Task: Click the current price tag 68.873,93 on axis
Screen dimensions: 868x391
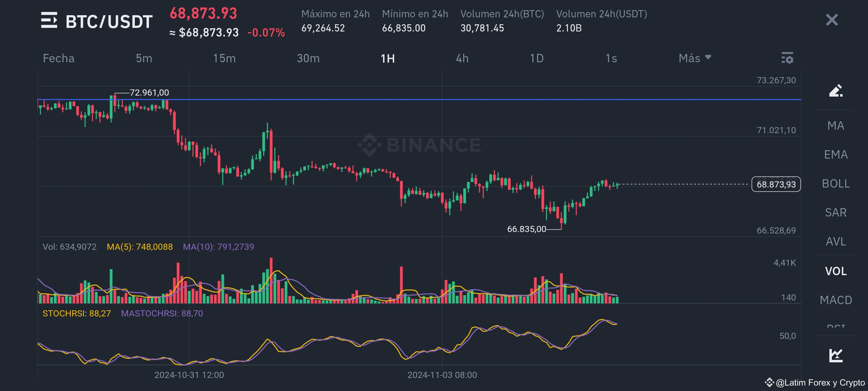Action: pyautogui.click(x=776, y=184)
